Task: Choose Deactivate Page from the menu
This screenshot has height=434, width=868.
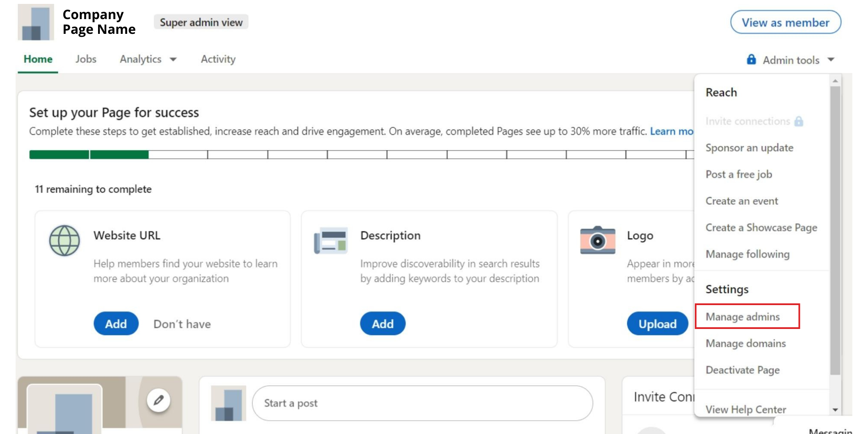Action: pos(743,370)
